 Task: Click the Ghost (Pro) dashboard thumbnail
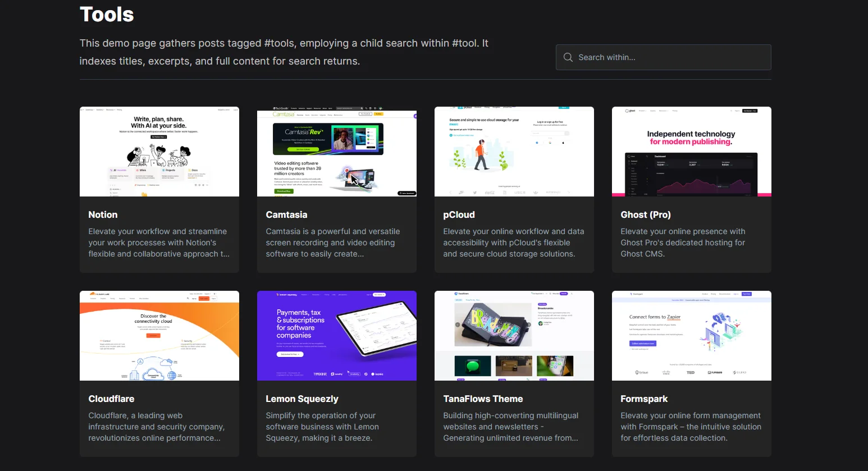point(691,151)
